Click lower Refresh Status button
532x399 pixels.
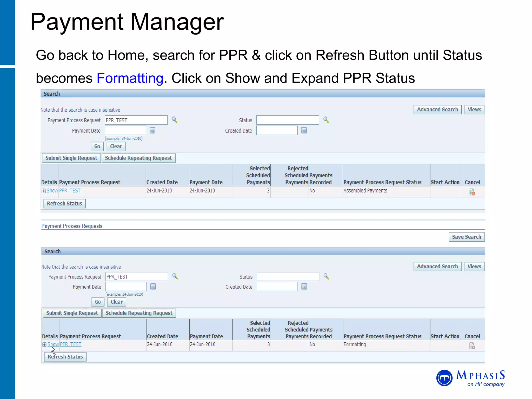tap(65, 357)
